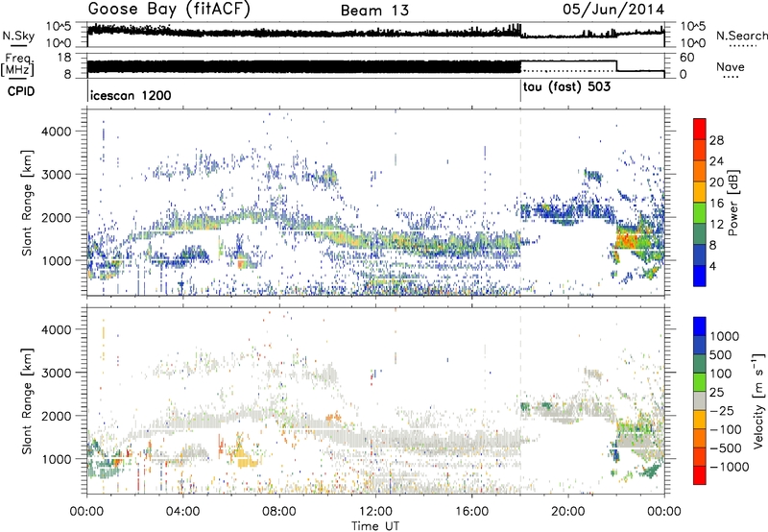Viewport: 768px width, 532px height.
Task: Click the 'Power [dB]' colorbar label
Action: tap(732, 203)
